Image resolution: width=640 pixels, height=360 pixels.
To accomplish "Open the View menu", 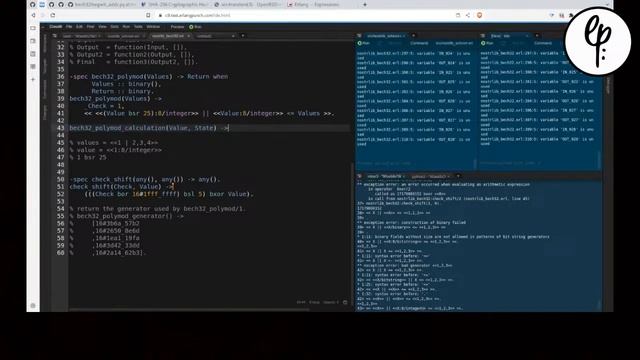I will tap(102, 27).
